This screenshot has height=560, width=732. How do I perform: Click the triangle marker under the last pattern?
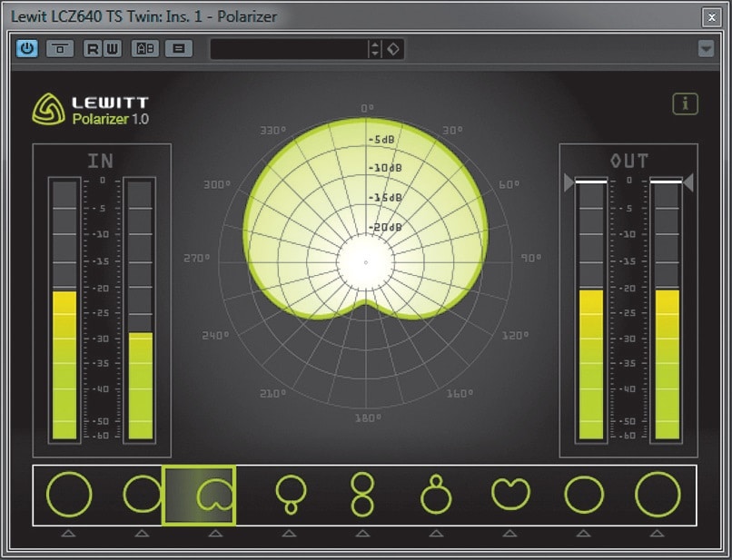click(657, 533)
